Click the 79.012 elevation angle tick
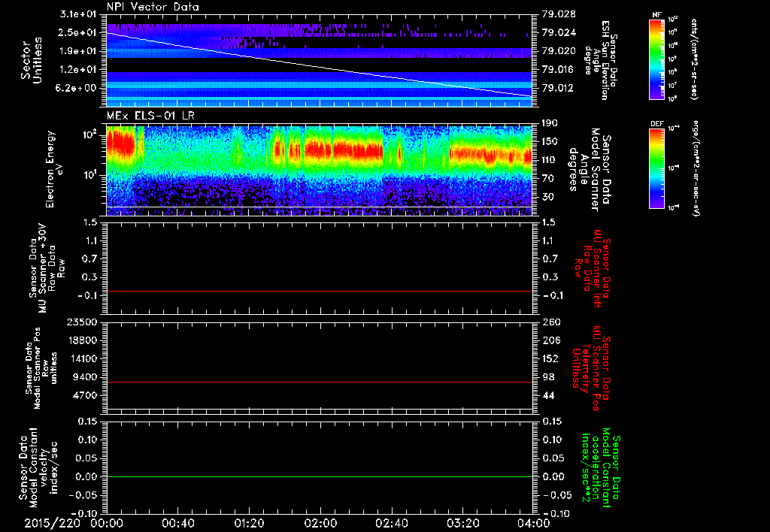 point(559,89)
